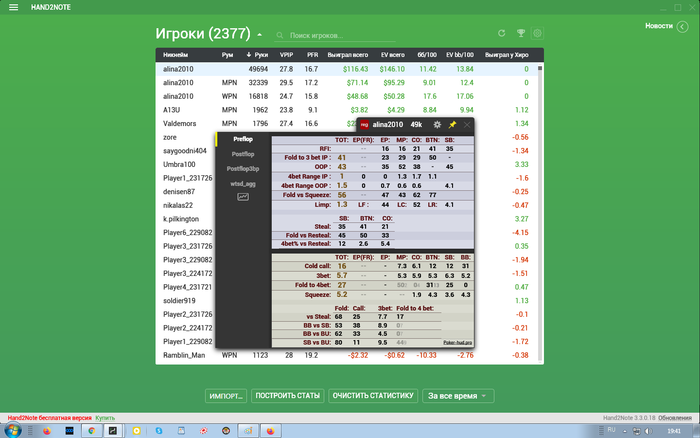Open popup settings gear for alina2010
Viewport: 700px width, 438px height.
tap(437, 125)
